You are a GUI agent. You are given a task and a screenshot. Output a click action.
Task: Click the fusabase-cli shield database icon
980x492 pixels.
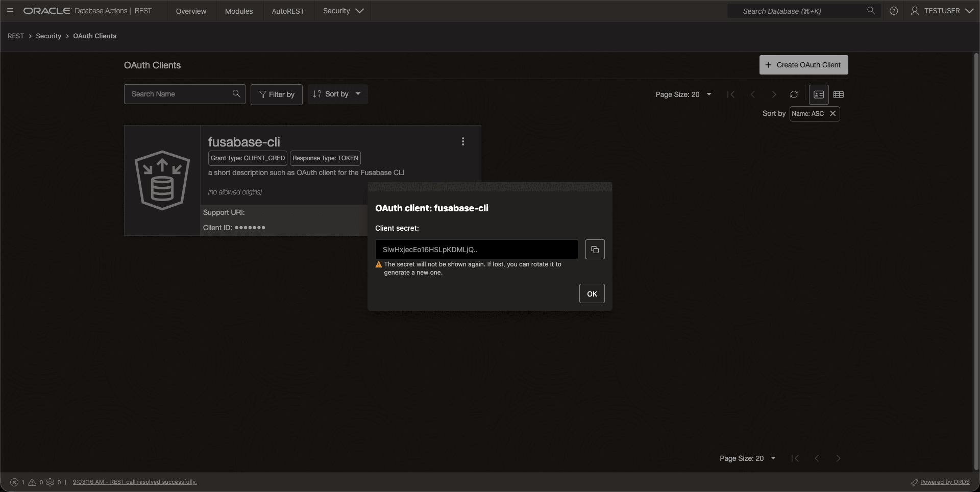tap(162, 180)
